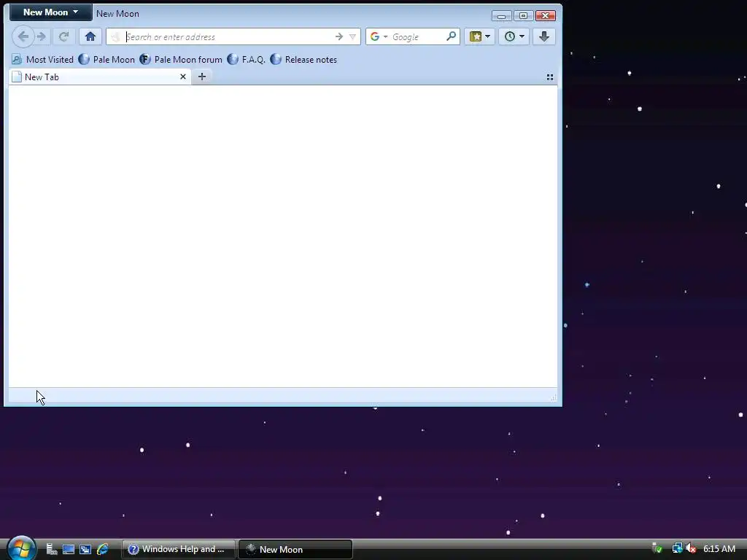
Task: Open the home page
Action: (90, 36)
